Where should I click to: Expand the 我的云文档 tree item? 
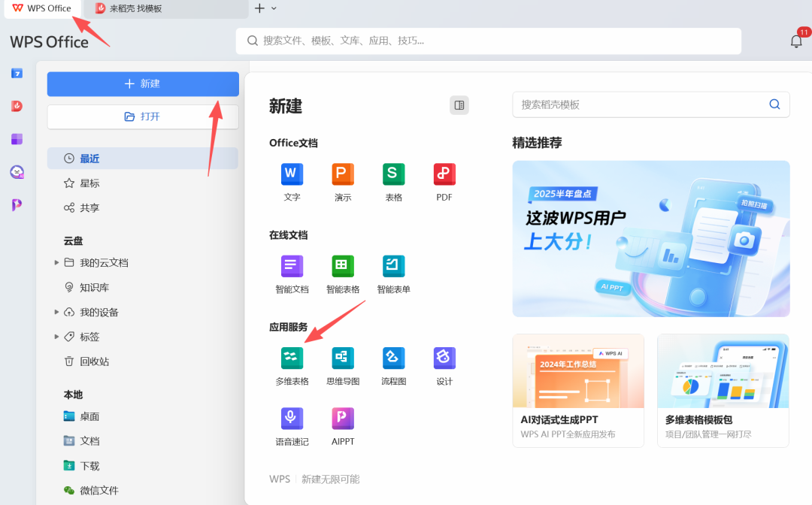[56, 262]
